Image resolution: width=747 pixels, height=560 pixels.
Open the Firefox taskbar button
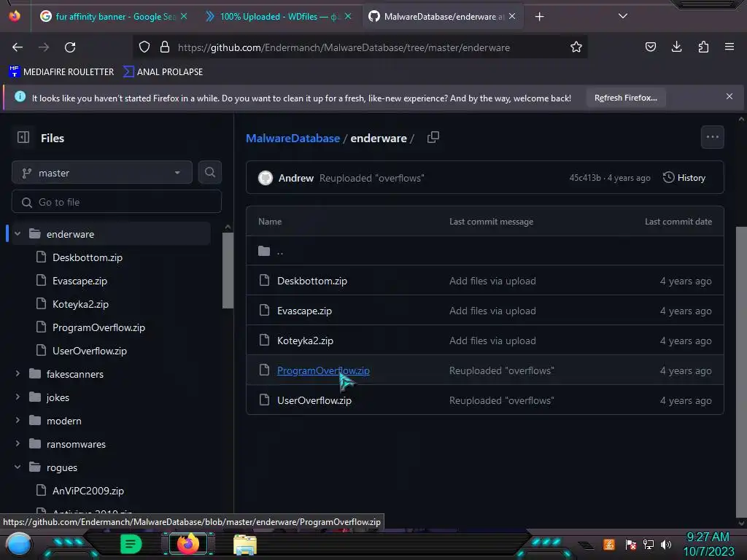pos(188,544)
